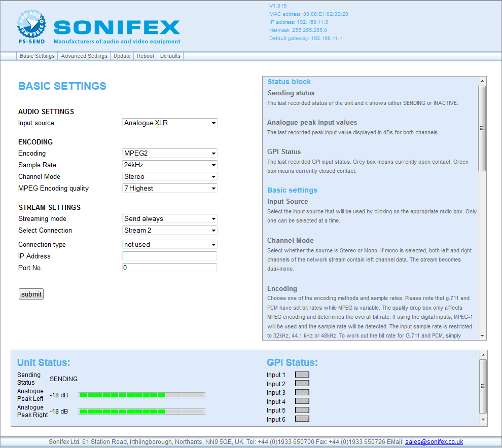Open the Connection type dropdown
The height and width of the screenshot is (448, 502).
(x=170, y=245)
